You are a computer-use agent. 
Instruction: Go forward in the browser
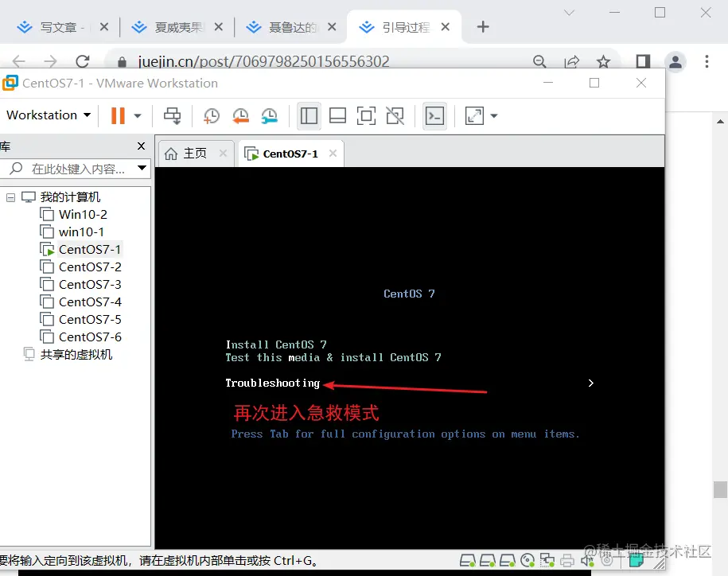pos(50,61)
